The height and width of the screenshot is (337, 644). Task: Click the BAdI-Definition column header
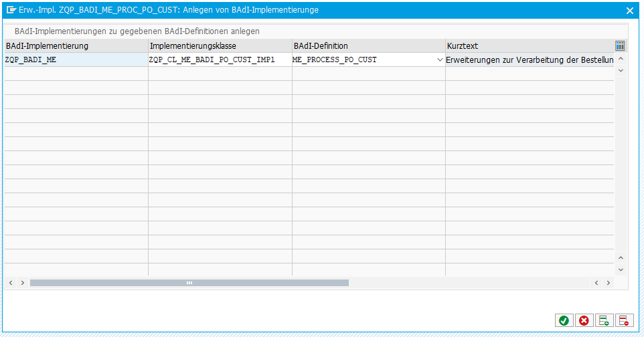coord(368,45)
